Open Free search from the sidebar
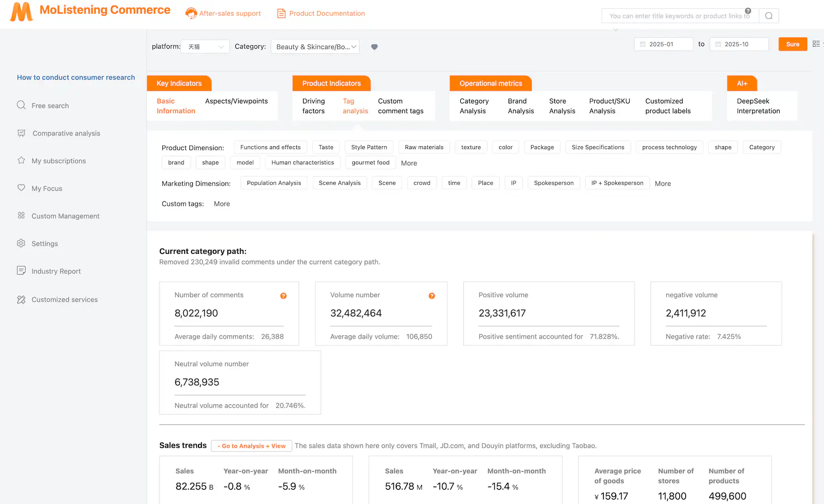The width and height of the screenshot is (824, 504). click(x=49, y=105)
